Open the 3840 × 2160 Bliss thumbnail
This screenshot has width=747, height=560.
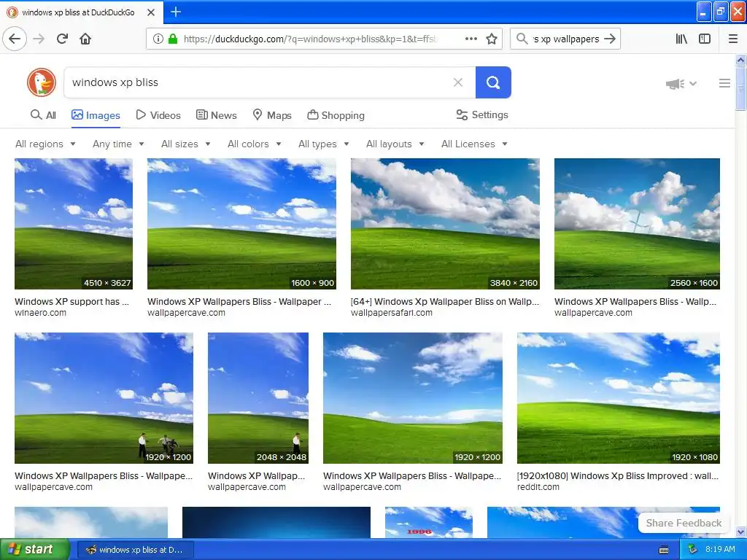445,223
